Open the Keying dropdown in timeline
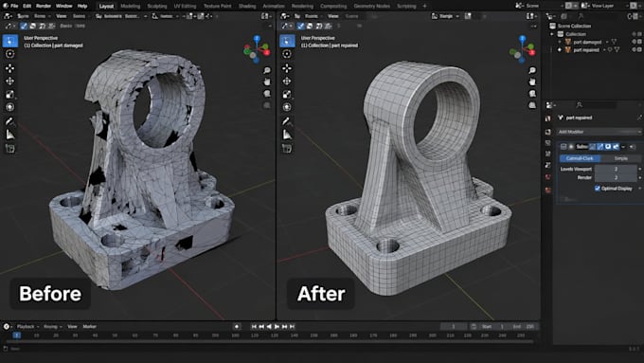Screen dimensions: 644x363 (53, 326)
